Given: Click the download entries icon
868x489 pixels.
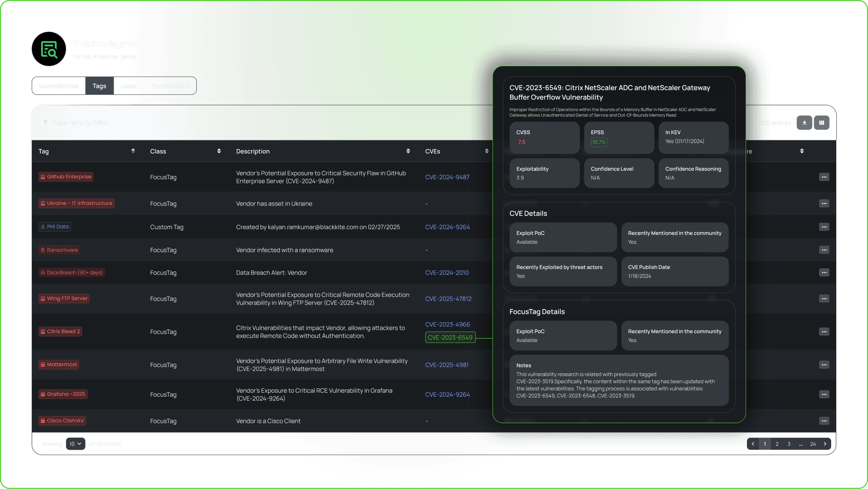Looking at the screenshot, I should click(x=804, y=123).
